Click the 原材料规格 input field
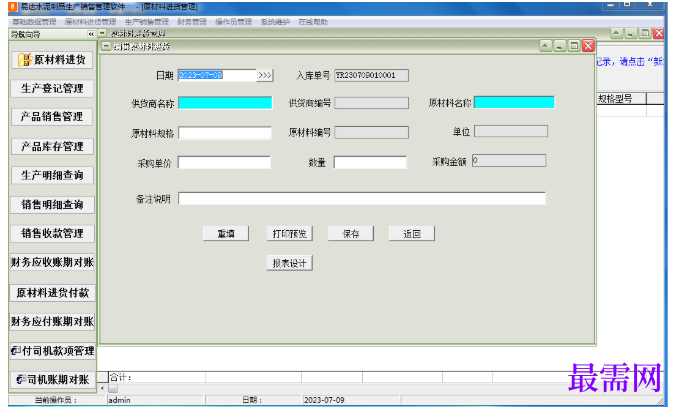 coord(225,133)
